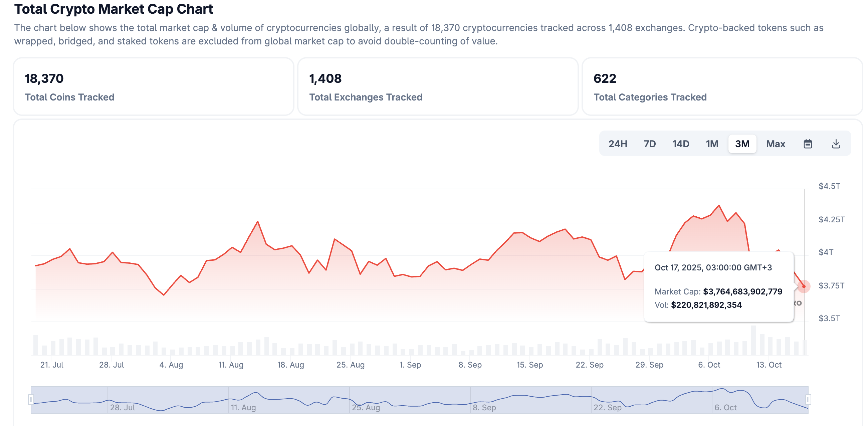Click the tallest volume bar near Oct 11

[753, 340]
